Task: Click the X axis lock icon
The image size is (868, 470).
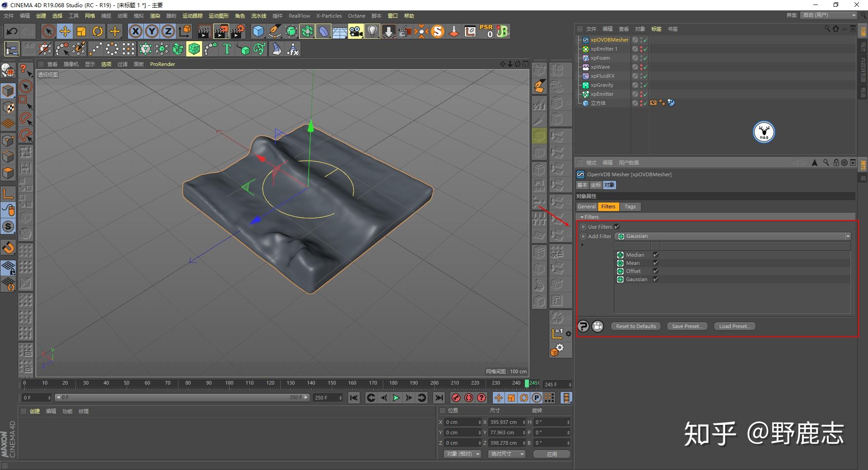Action: click(x=135, y=31)
